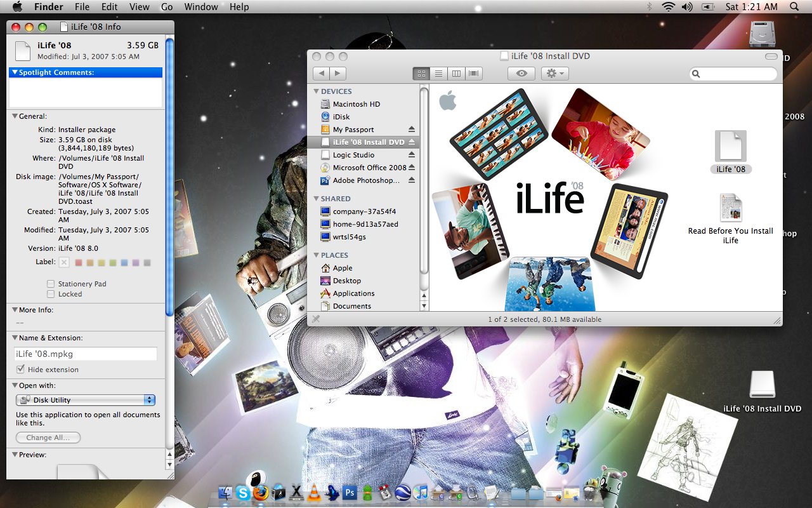Enable the Locked checkbox

51,294
